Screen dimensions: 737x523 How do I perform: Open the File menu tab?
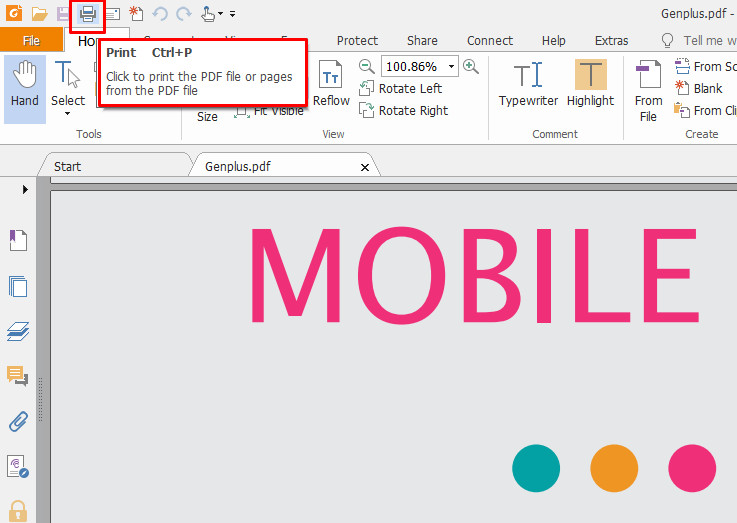[31, 41]
